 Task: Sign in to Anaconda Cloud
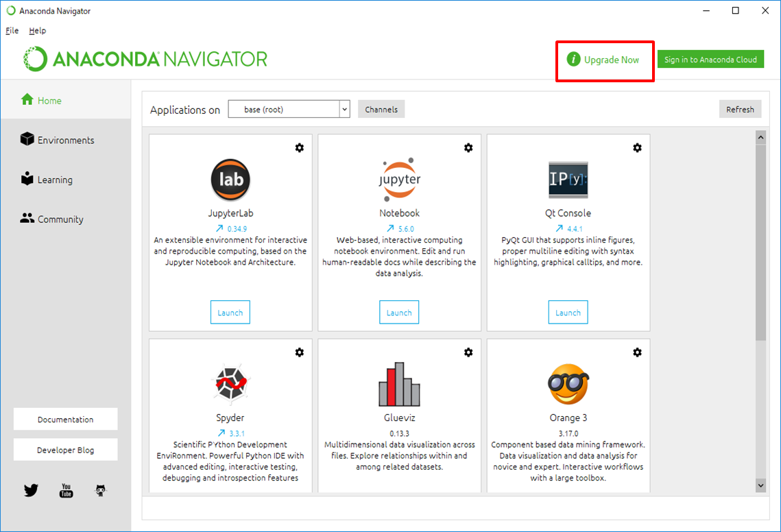click(710, 59)
